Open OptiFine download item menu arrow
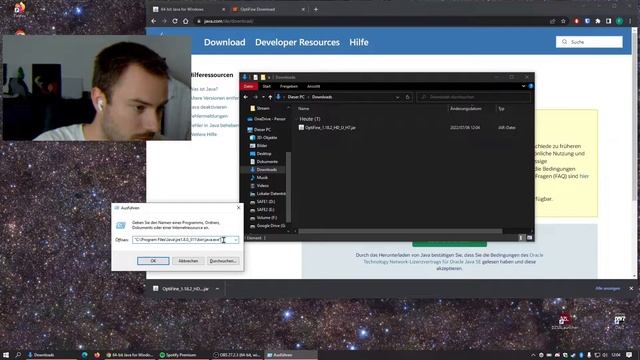The height and width of the screenshot is (360, 640). tap(217, 289)
